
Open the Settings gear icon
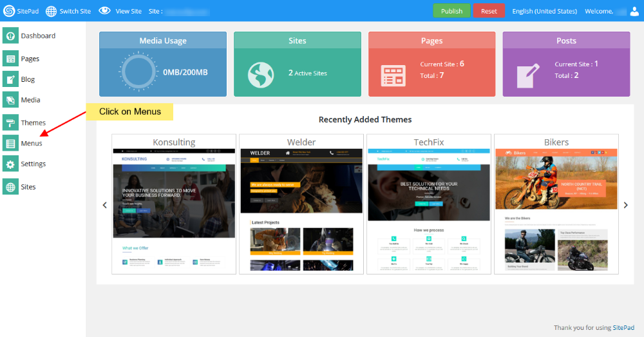(10, 164)
